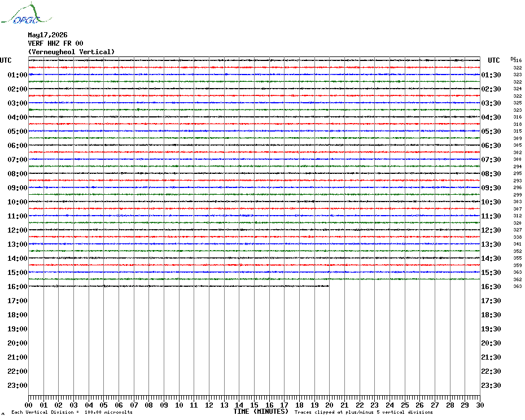Screen dimensions: 525x420
Task: Click minute 30 on the time axis
Action: pos(480,405)
